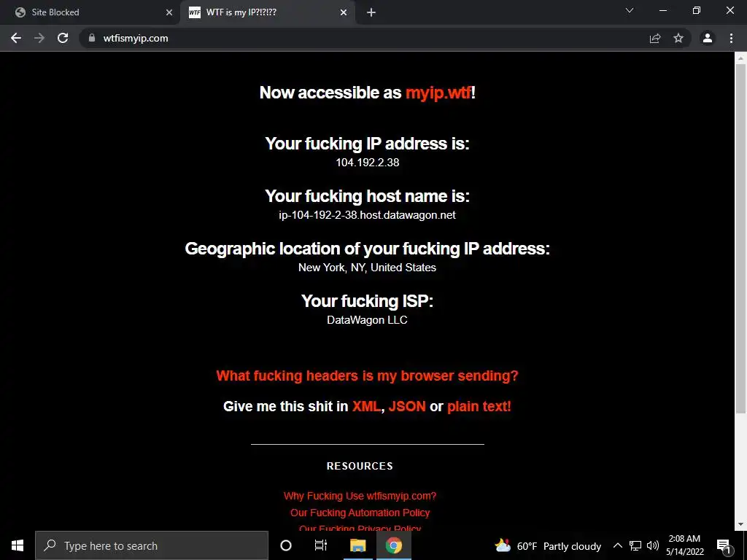Click the New York, NY location text
This screenshot has height=560, width=747.
[368, 268]
